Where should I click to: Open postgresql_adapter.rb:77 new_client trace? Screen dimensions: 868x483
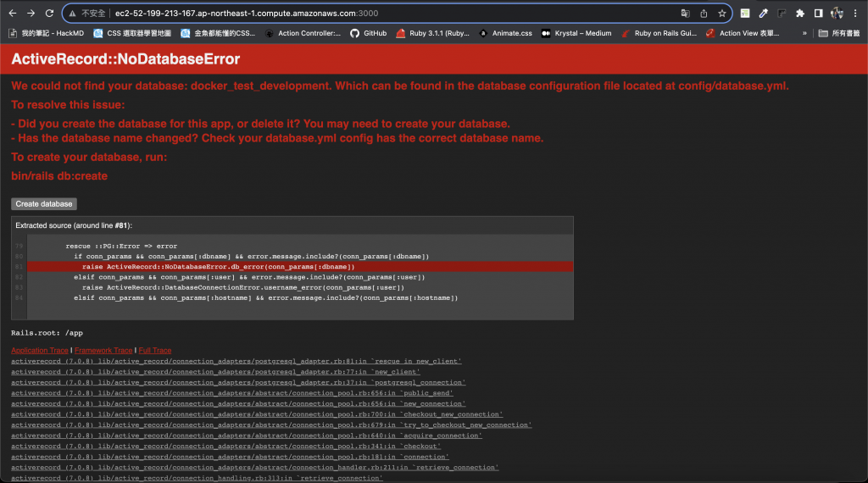click(215, 372)
